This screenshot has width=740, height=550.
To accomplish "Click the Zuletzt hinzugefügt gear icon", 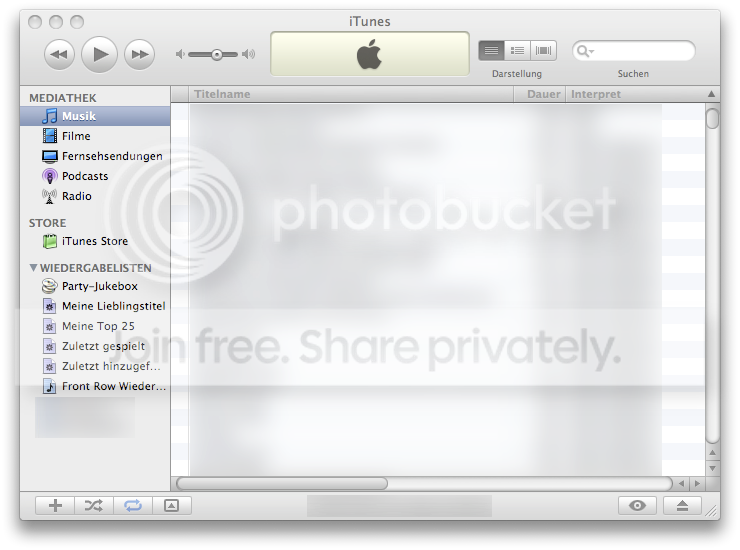I will pyautogui.click(x=50, y=366).
